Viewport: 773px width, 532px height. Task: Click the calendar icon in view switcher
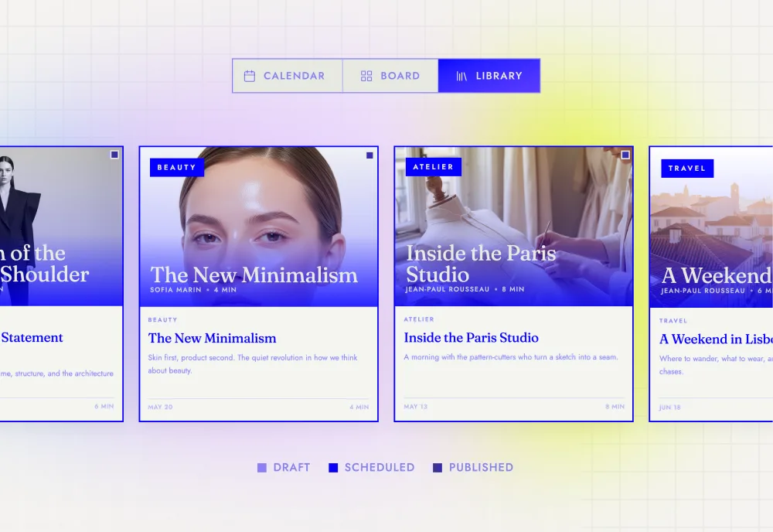(x=250, y=76)
